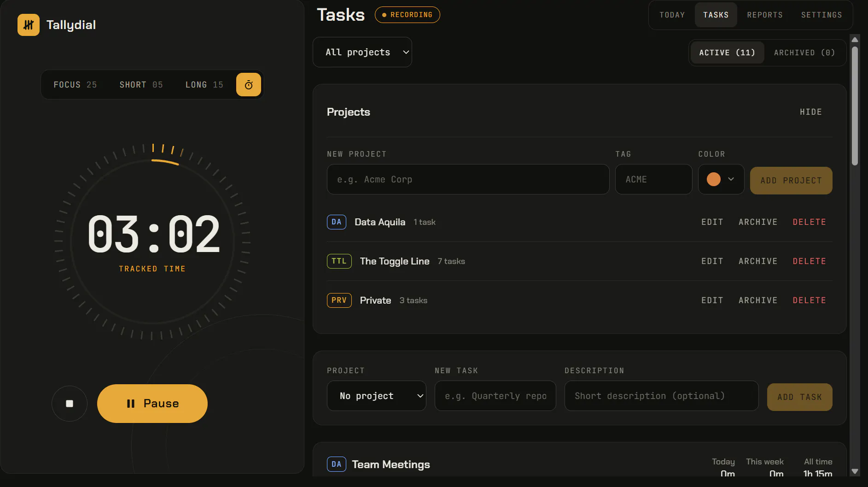
Task: Open the TODAY tab
Action: pyautogui.click(x=672, y=15)
